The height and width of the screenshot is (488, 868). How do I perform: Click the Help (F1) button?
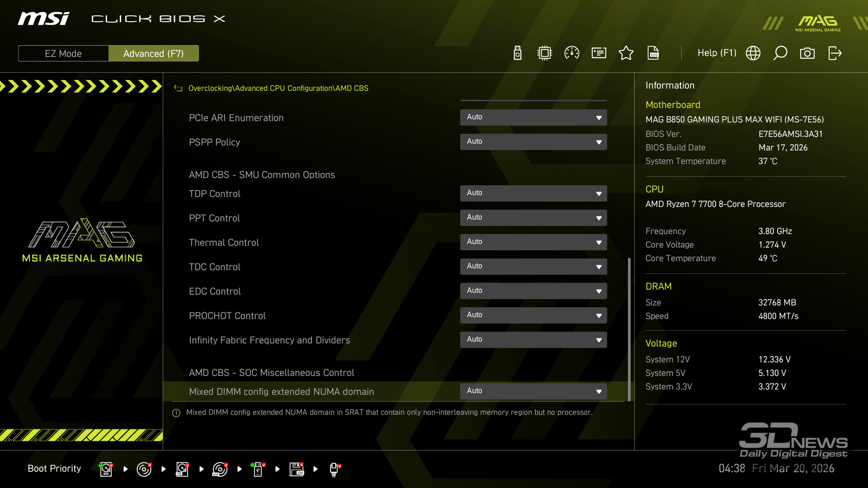click(717, 53)
